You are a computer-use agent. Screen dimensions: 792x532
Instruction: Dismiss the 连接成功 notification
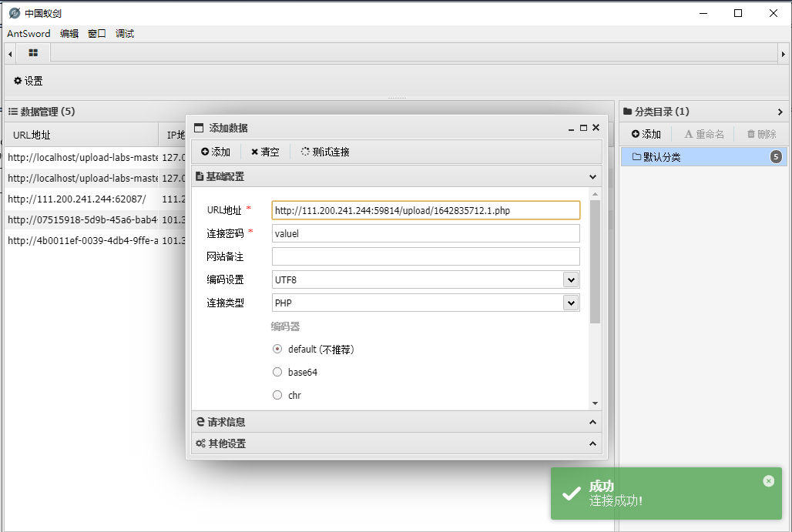click(x=768, y=481)
